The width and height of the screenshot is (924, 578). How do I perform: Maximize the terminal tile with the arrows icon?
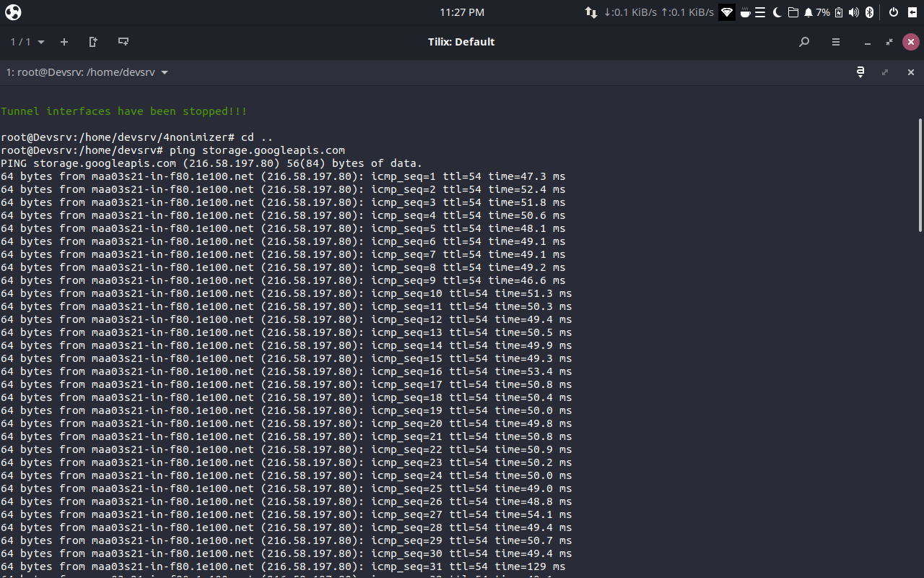click(x=885, y=72)
